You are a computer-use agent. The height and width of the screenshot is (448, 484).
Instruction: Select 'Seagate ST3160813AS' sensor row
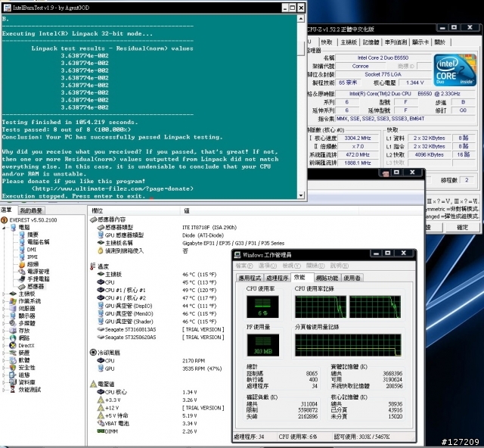point(161,329)
